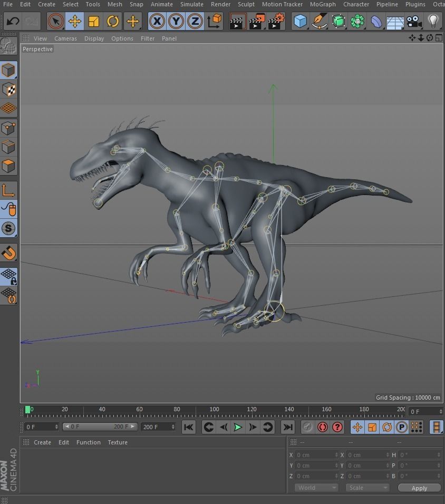Switch to Points mode
445x504 pixels.
click(8, 129)
